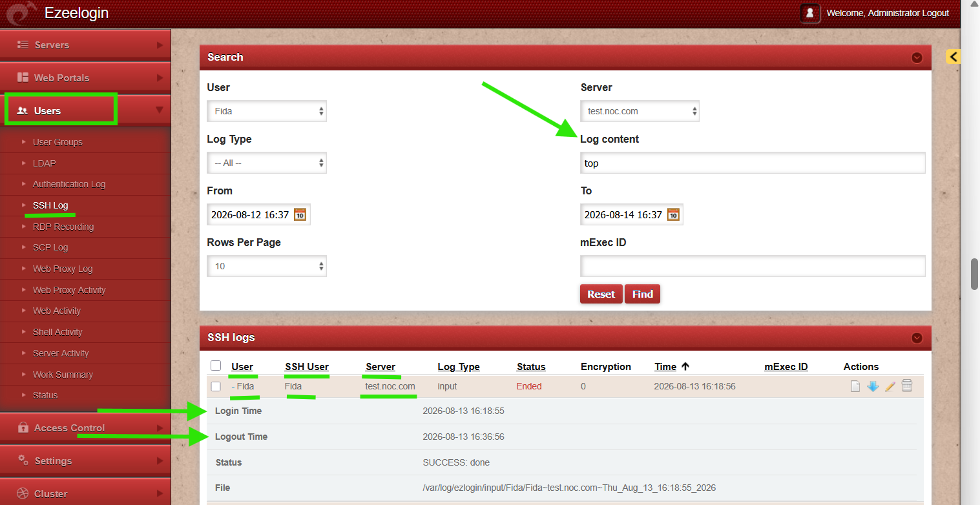Image resolution: width=980 pixels, height=505 pixels.
Task: Download the Fida SSH log
Action: tap(873, 386)
